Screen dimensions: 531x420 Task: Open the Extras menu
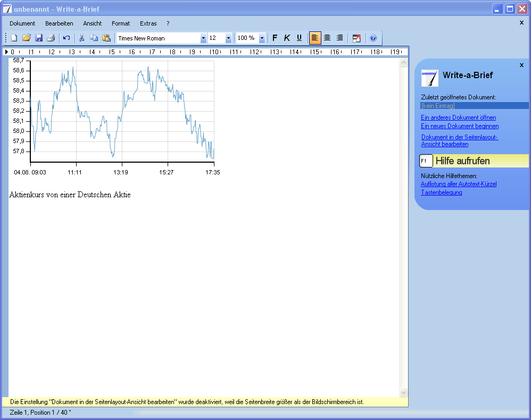148,23
